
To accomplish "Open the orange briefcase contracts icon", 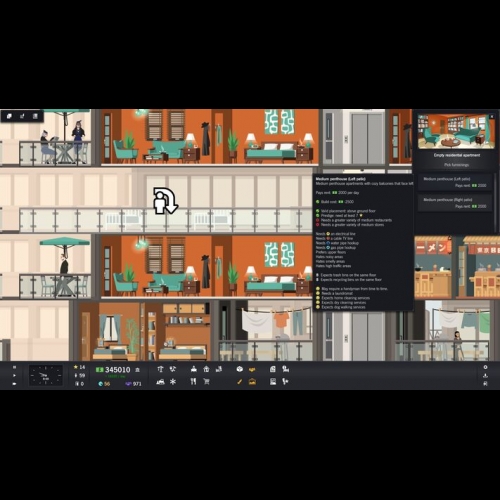I will coord(252,382).
